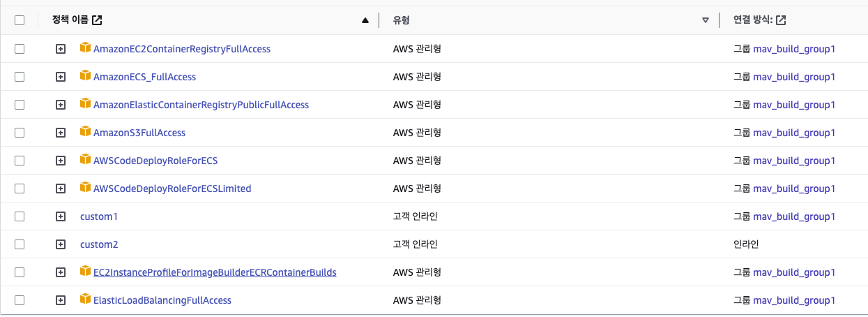
Task: Check the AmazonECS_FullAccess row checkbox
Action: pos(20,77)
